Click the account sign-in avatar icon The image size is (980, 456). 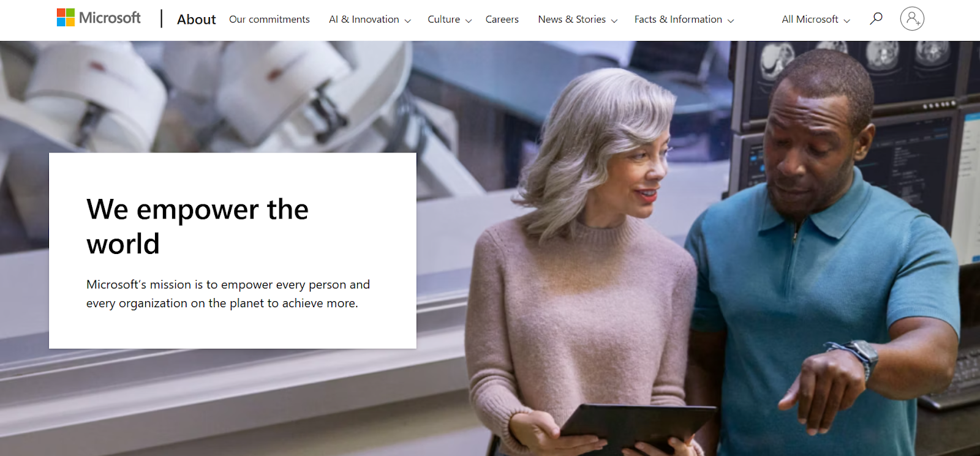pyautogui.click(x=911, y=19)
